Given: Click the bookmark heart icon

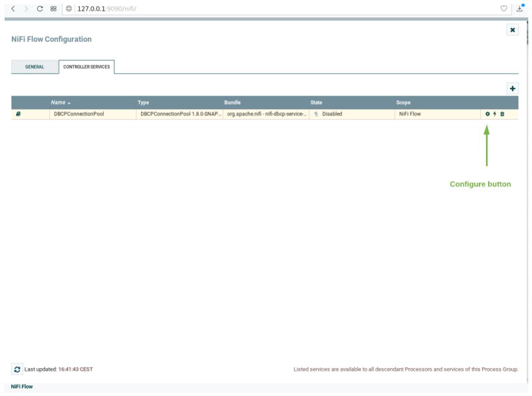Looking at the screenshot, I should click(505, 8).
